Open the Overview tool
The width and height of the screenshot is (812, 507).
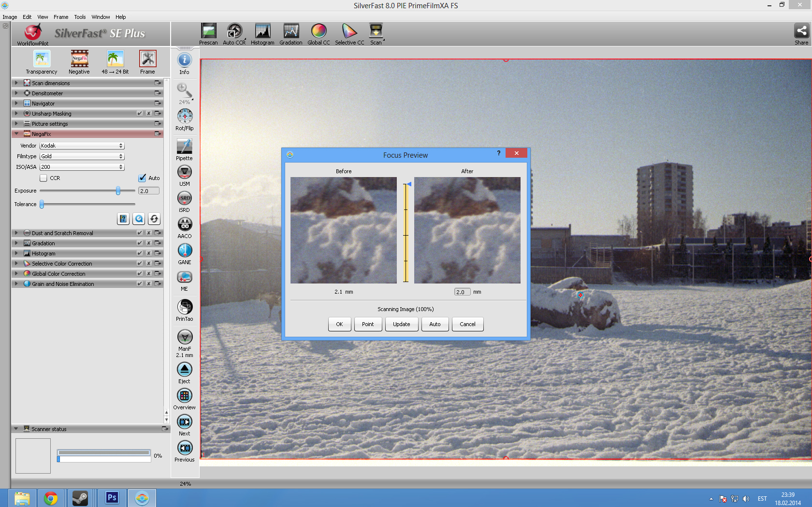(x=185, y=396)
